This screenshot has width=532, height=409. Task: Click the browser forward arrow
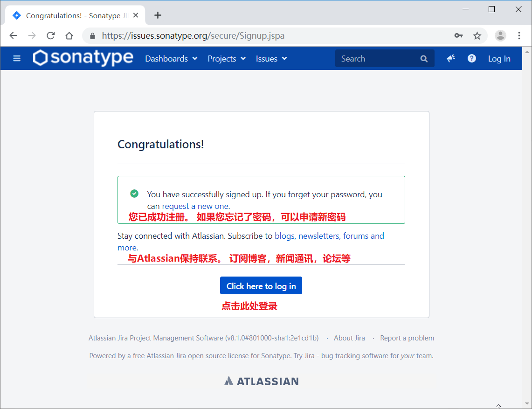[x=32, y=35]
